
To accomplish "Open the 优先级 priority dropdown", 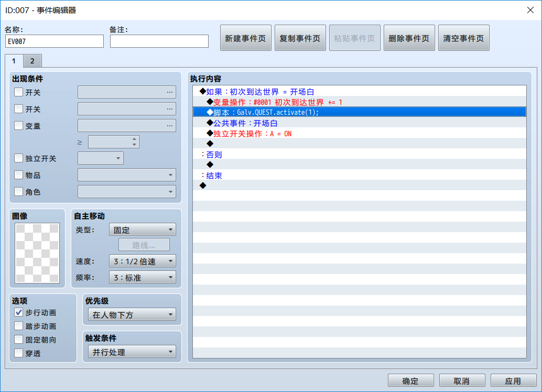I will point(132,314).
